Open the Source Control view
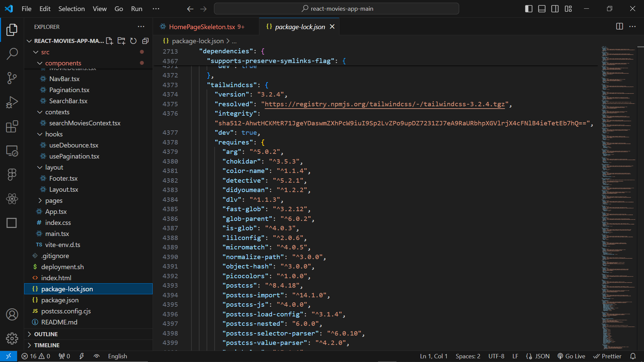The height and width of the screenshot is (362, 644). pos(12,78)
